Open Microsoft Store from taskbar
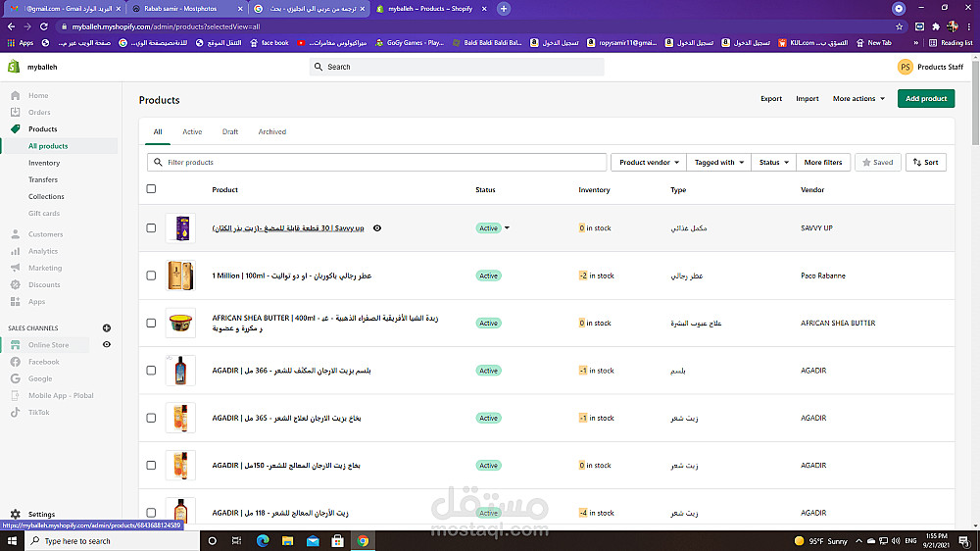 337,541
